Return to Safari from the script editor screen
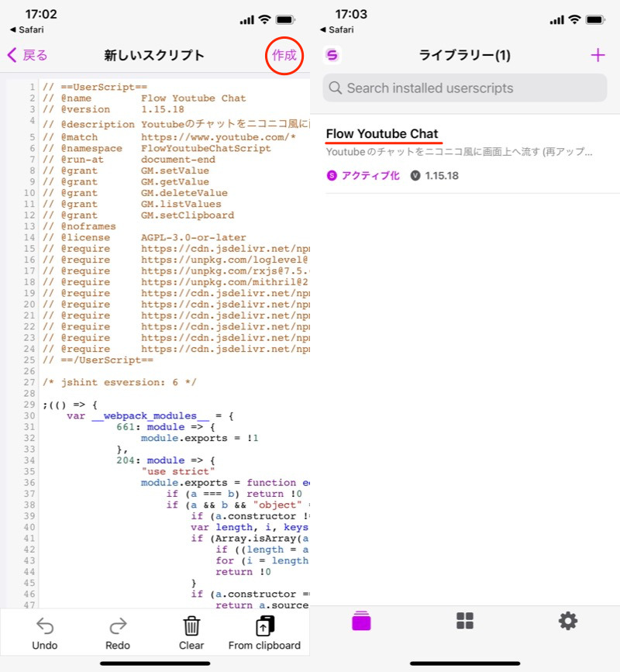The width and height of the screenshot is (620, 672). [25, 29]
